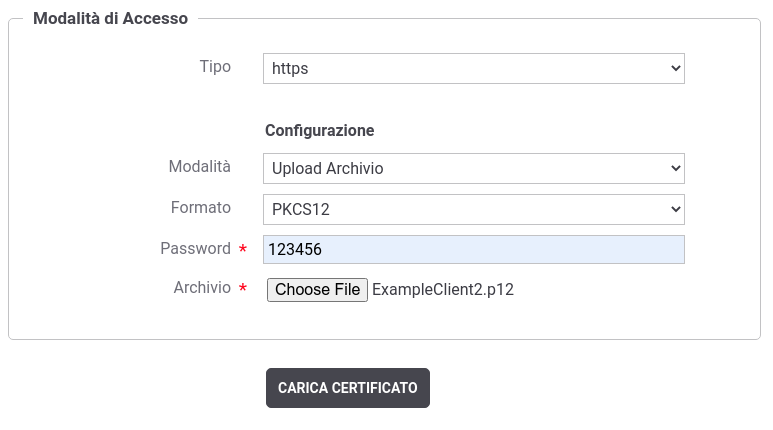Open the Tipo dropdown showing https
Image resolution: width=773 pixels, height=430 pixels.
pos(474,69)
